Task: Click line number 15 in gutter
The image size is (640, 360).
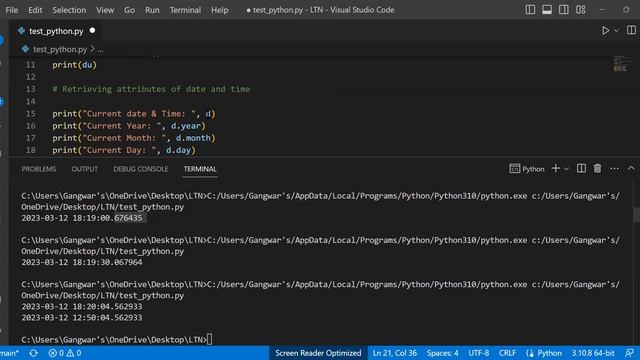Action: click(31, 113)
